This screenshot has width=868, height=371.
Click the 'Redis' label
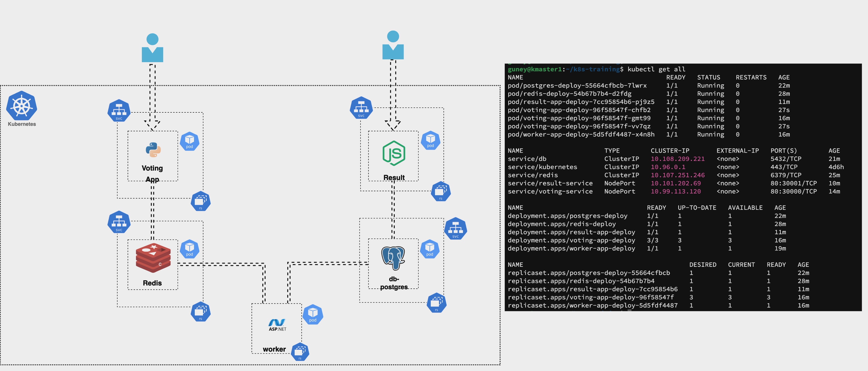[152, 283]
